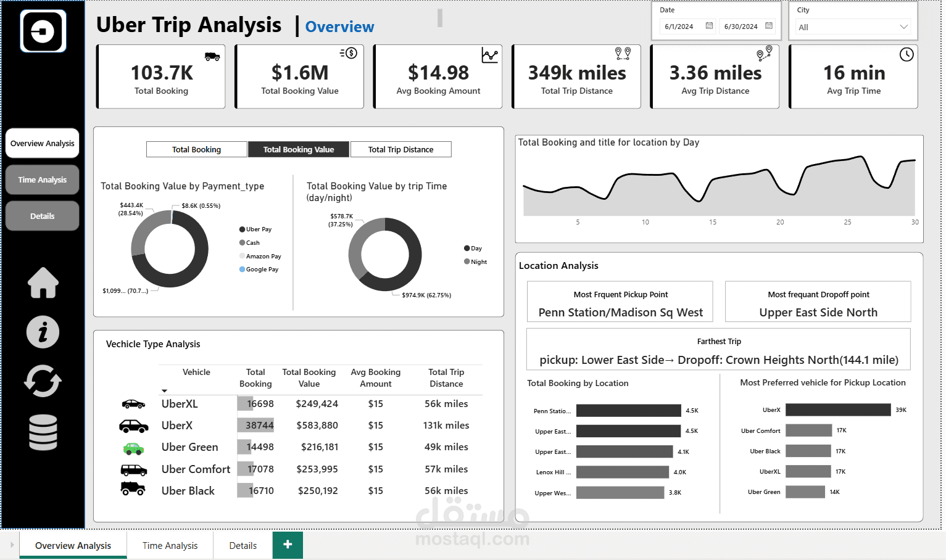Click the clock icon on the Avg Trip Time card
Viewport: 946px width, 560px height.
[x=907, y=54]
